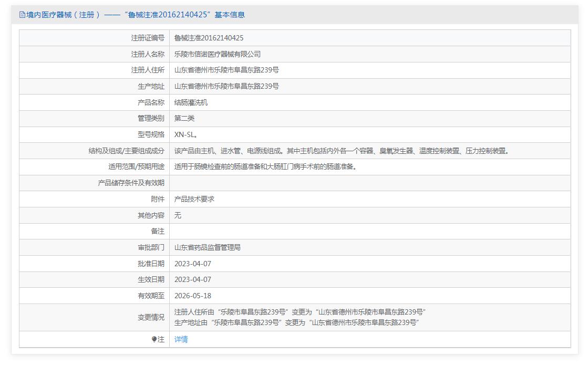
Task: Click the 管理类别 row label
Action: click(x=151, y=118)
